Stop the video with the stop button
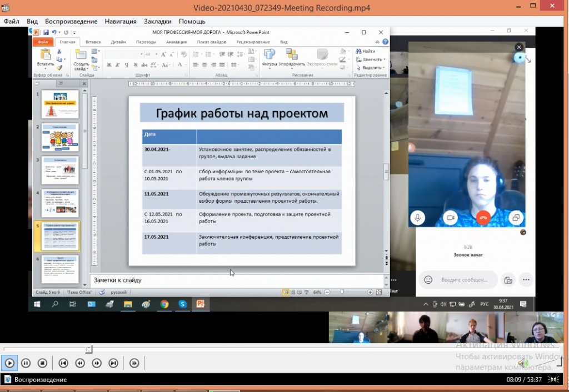 pos(42,363)
